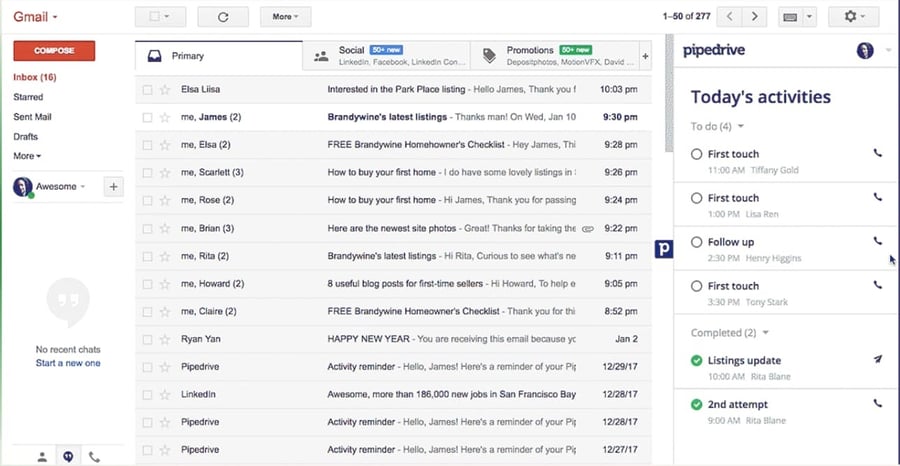Click the COMPOSE button
Image resolution: width=900 pixels, height=466 pixels.
tap(54, 51)
